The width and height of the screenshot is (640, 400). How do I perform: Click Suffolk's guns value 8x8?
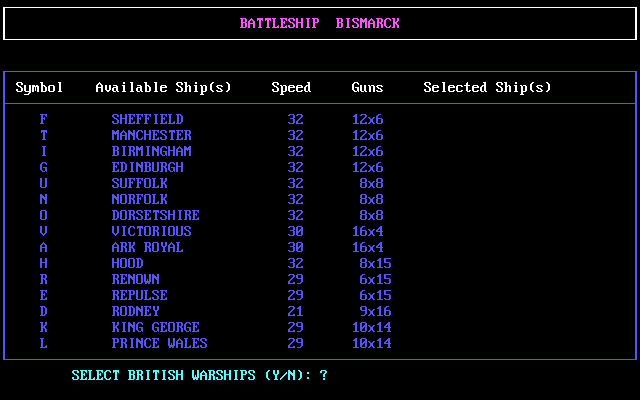tap(371, 183)
